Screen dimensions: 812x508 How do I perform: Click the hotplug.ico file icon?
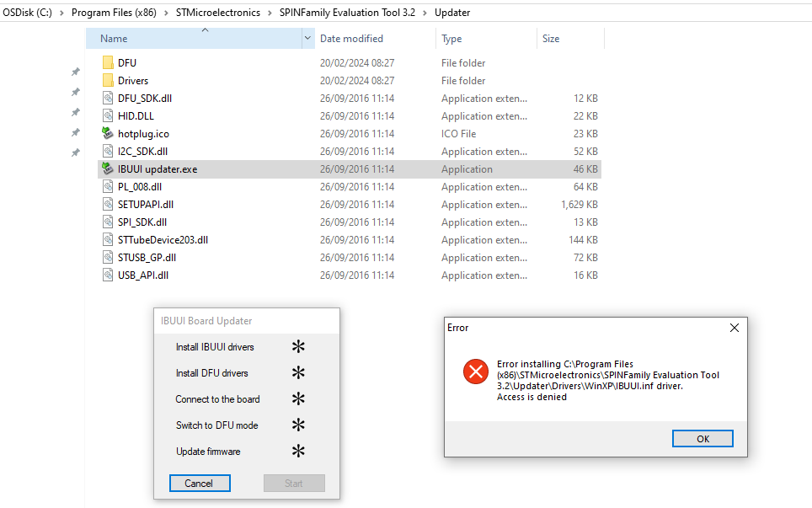[108, 133]
